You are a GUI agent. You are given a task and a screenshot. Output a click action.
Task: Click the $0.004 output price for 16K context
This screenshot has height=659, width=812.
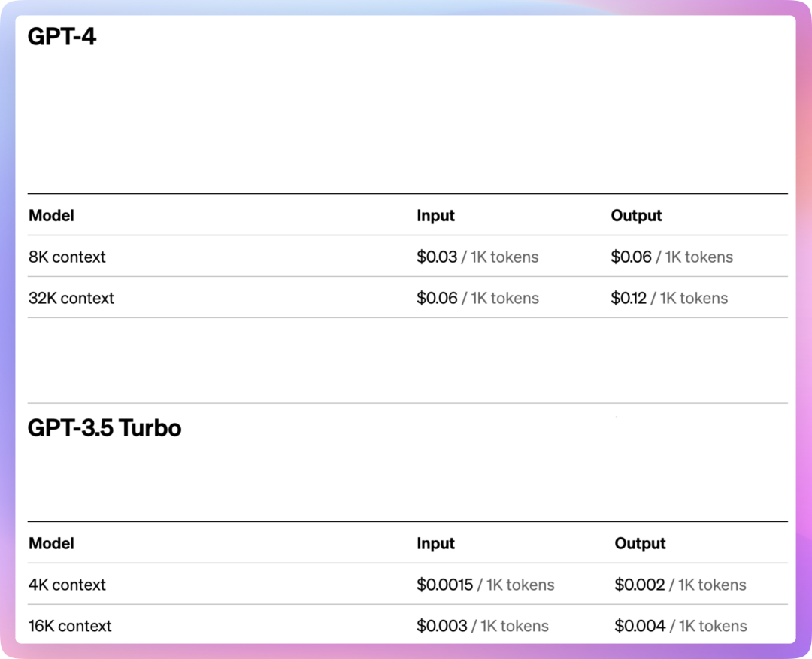click(640, 627)
